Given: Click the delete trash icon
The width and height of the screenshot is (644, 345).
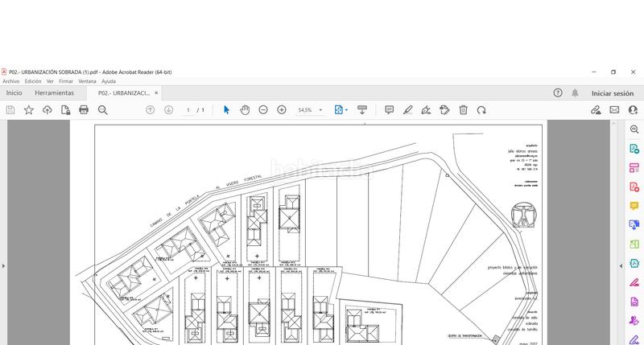Looking at the screenshot, I should coord(464,109).
